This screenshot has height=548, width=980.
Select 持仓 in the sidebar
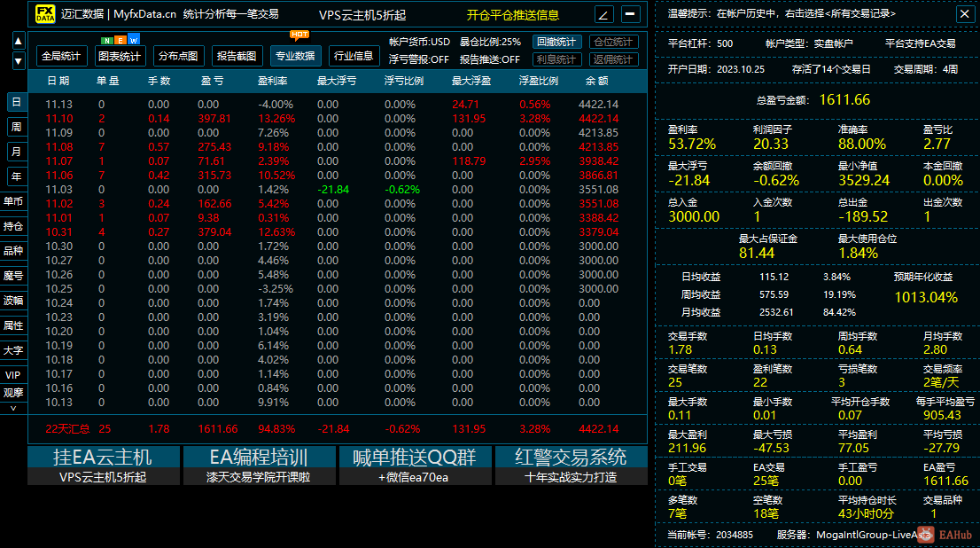[13, 226]
